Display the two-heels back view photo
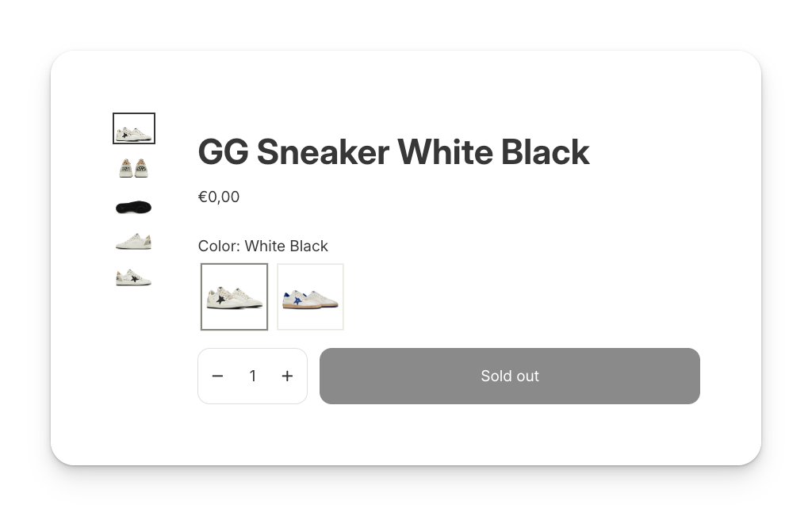 pos(133,168)
